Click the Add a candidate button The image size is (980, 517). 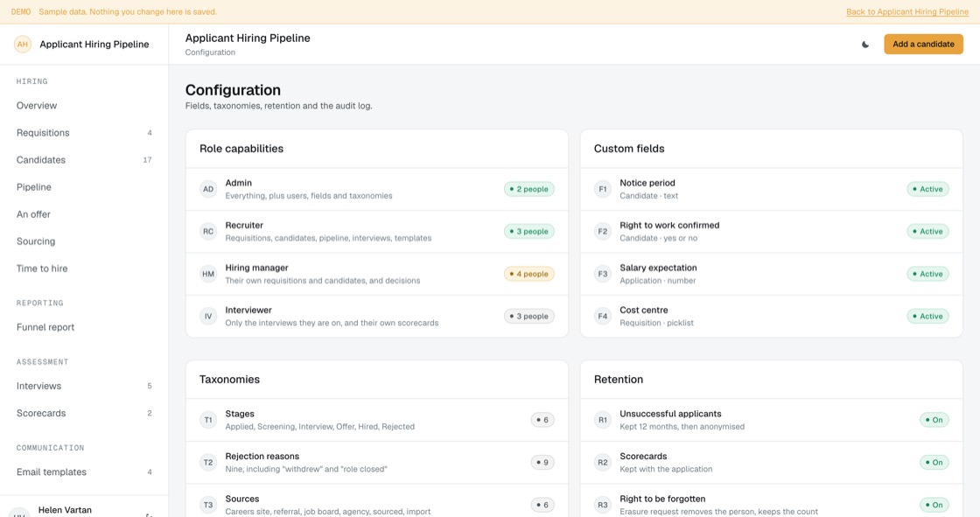[923, 45]
